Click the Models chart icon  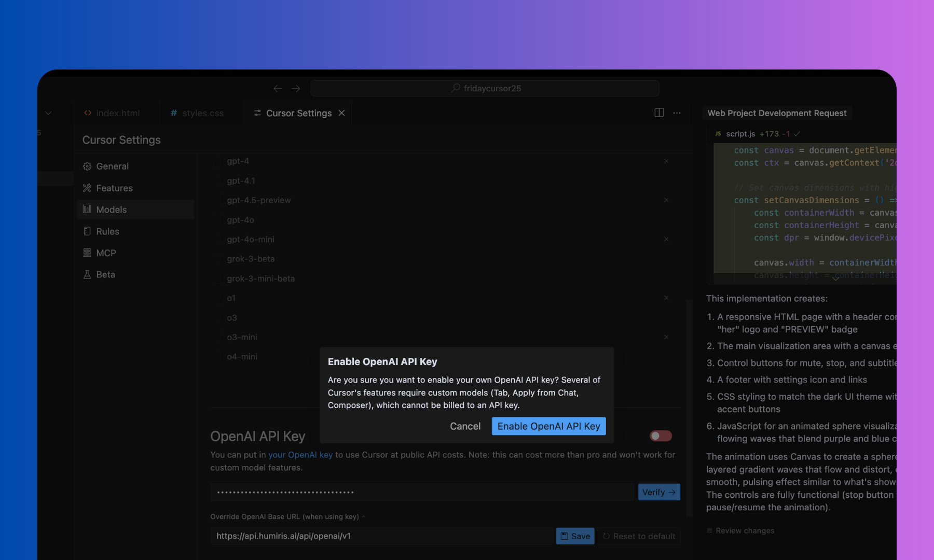[87, 209]
